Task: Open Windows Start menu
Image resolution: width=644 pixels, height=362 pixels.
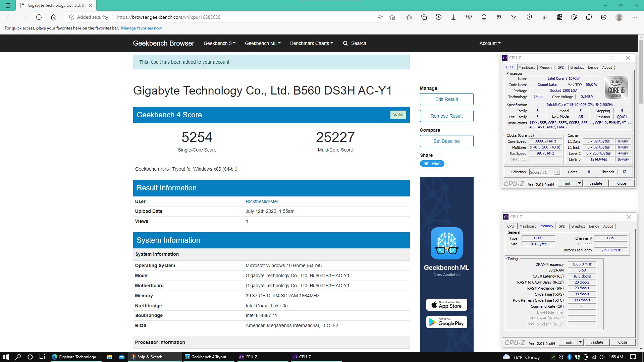Action: click(x=6, y=357)
